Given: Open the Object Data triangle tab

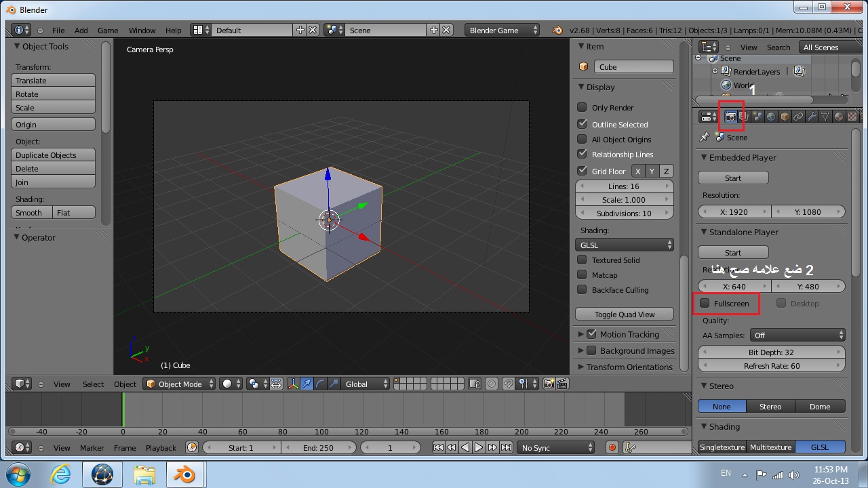Looking at the screenshot, I should pyautogui.click(x=825, y=117).
